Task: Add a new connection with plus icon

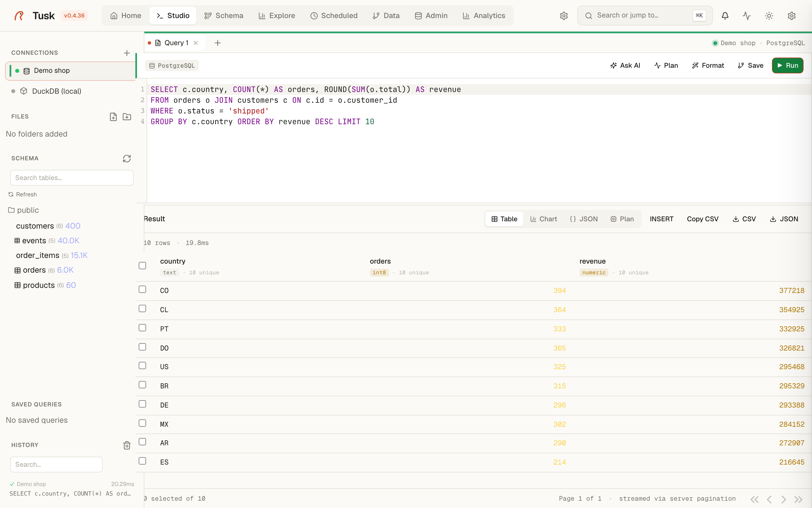Action: click(x=127, y=53)
